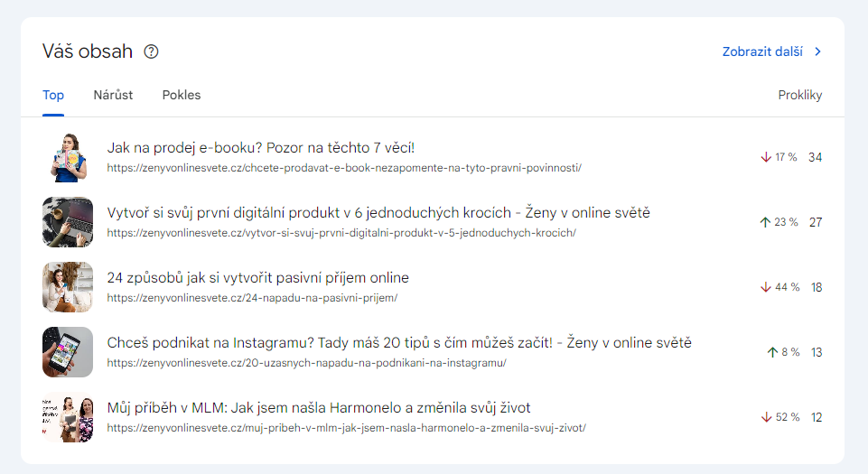
Task: Open thumbnail of digital product article
Action: (68, 222)
